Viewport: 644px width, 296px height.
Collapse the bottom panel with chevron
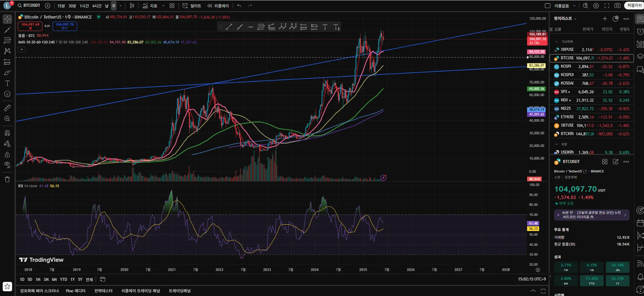[533, 291]
